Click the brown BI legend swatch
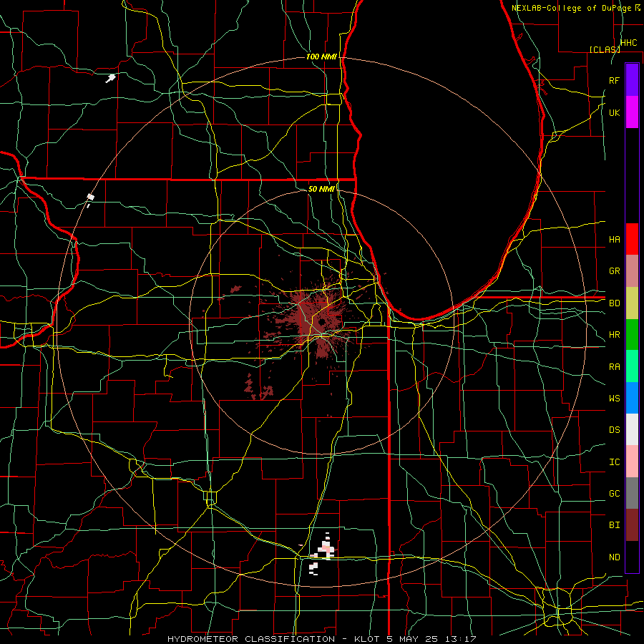Image resolution: width=644 pixels, height=644 pixels. coord(632,525)
